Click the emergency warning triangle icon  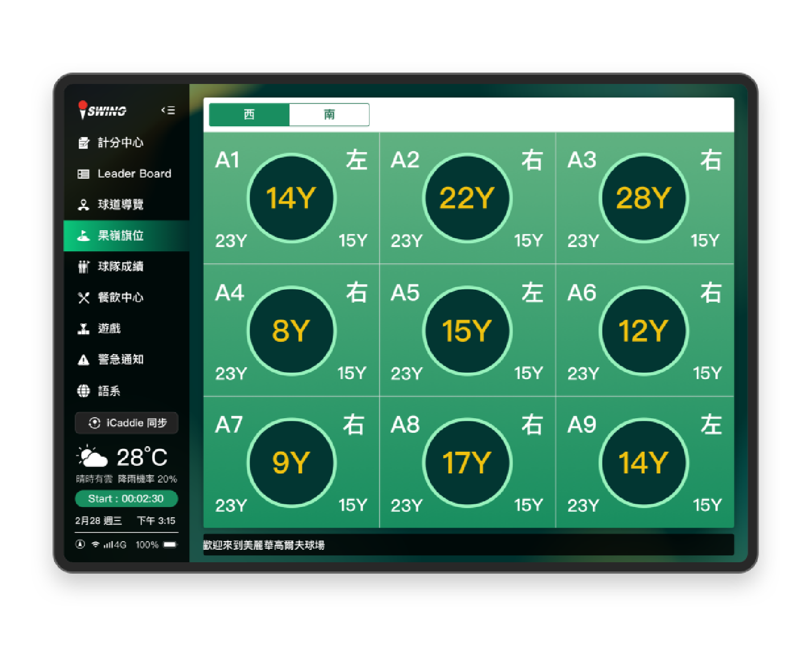click(x=83, y=360)
